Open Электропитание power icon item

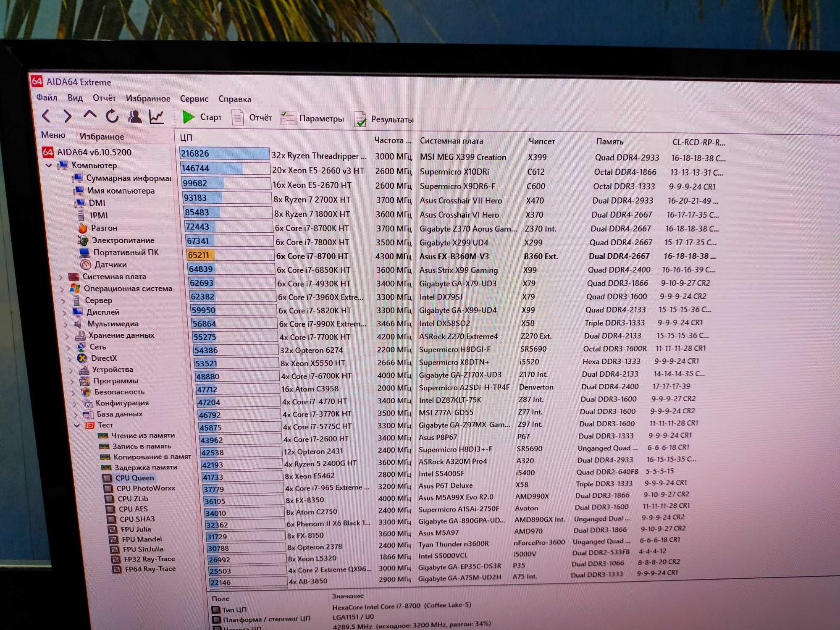point(84,241)
